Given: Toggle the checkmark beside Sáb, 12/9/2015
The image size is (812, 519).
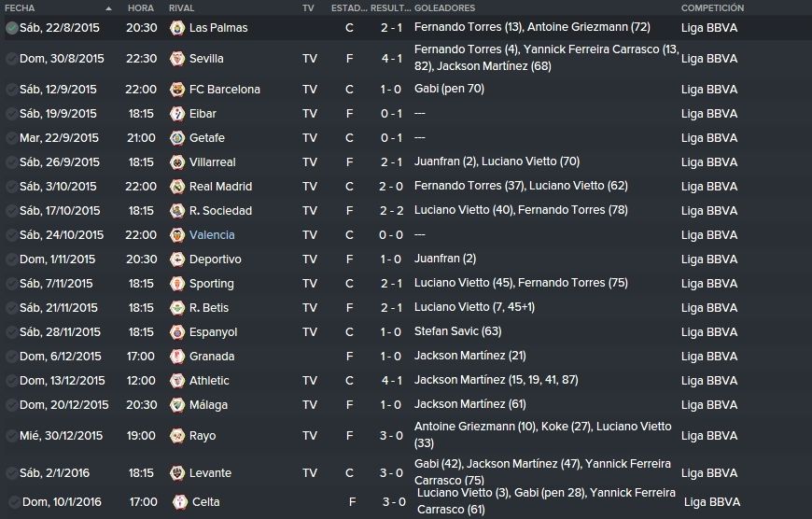Looking at the screenshot, I should (x=11, y=90).
